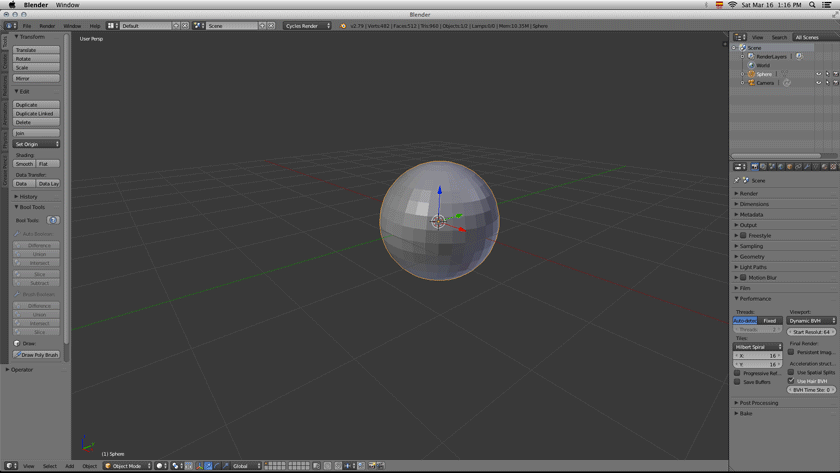The height and width of the screenshot is (473, 840).
Task: Expand the History panel
Action: [28, 197]
